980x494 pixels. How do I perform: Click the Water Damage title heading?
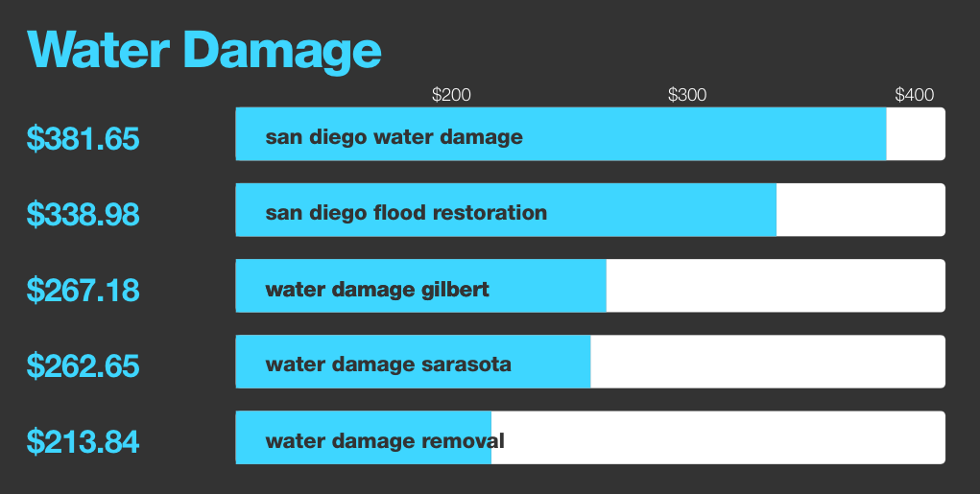(x=204, y=49)
